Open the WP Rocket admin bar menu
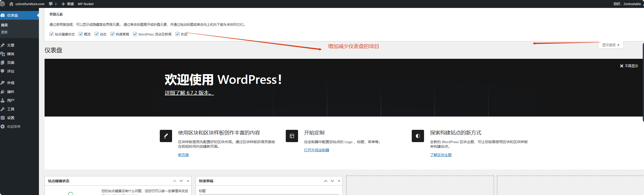644x195 pixels. (x=86, y=4)
